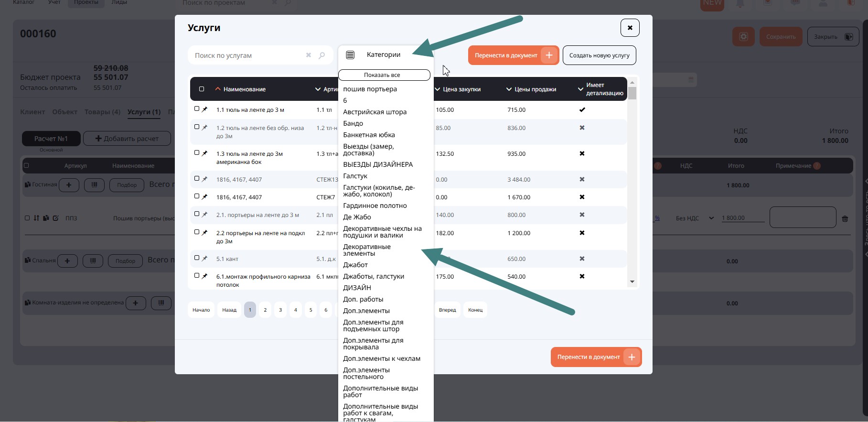Sort services by Наименование column arrow
868x422 pixels.
click(x=218, y=89)
